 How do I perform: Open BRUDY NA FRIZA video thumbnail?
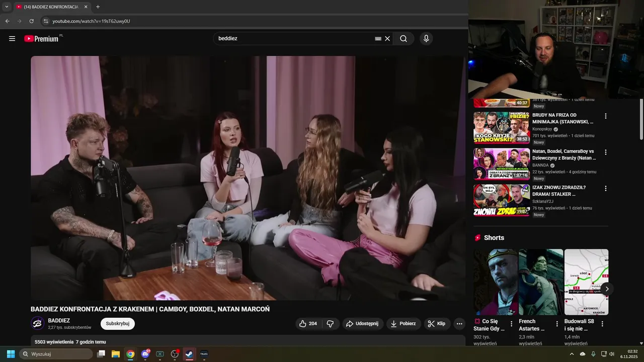tap(501, 128)
